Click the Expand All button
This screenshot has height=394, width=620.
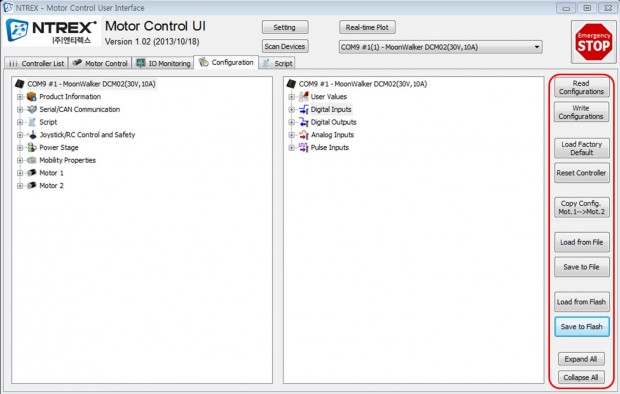581,359
